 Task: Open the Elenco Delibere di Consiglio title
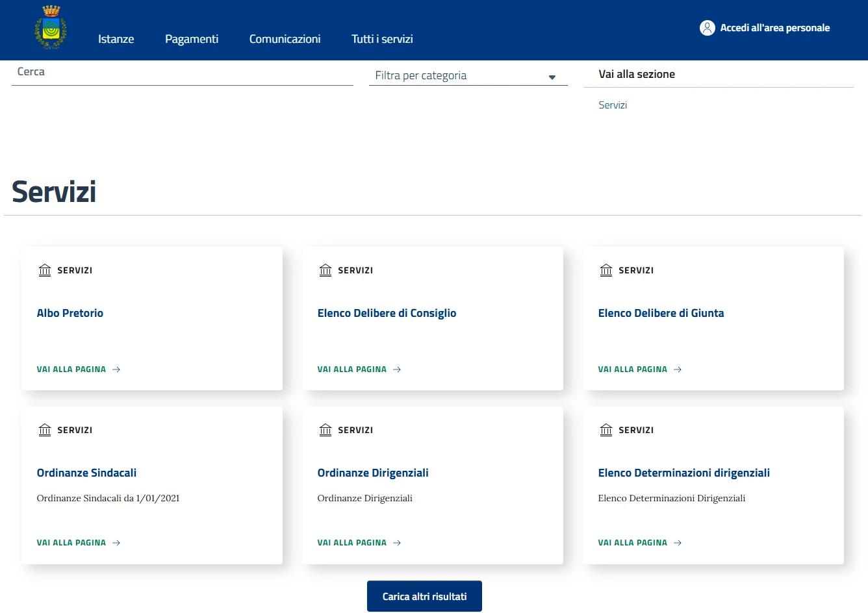tap(387, 313)
